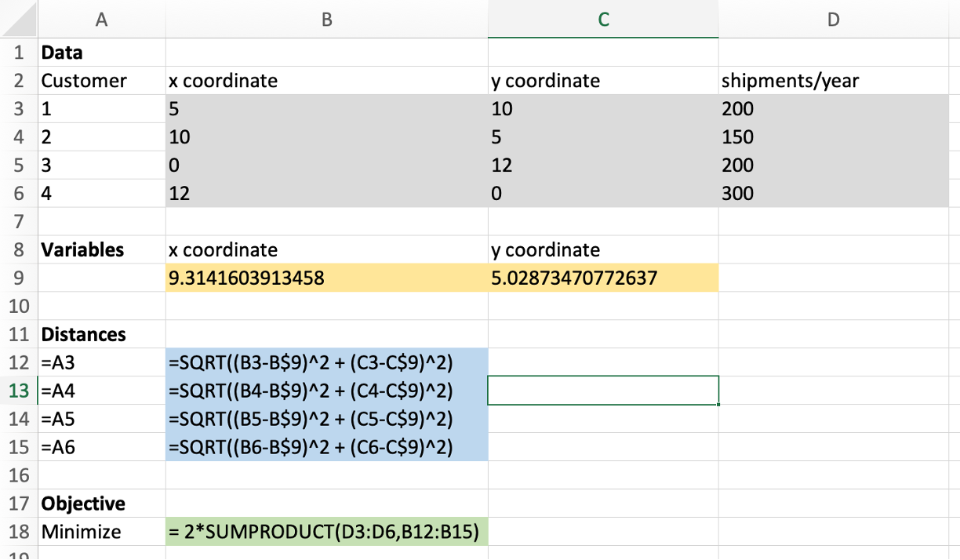Click the green SUMPRODUCT objective formula cell
Image resolution: width=960 pixels, height=560 pixels.
pos(325,532)
